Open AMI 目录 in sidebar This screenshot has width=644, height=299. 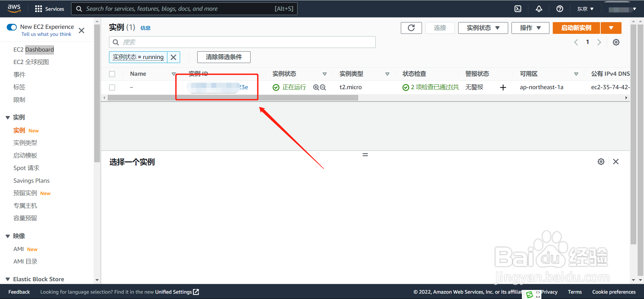pyautogui.click(x=25, y=261)
